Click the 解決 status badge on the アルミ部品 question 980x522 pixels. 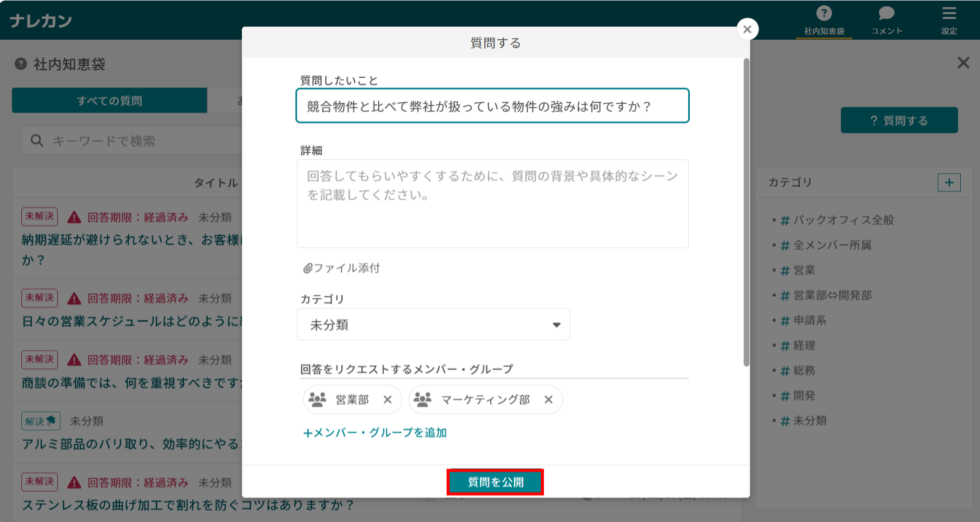(x=41, y=421)
